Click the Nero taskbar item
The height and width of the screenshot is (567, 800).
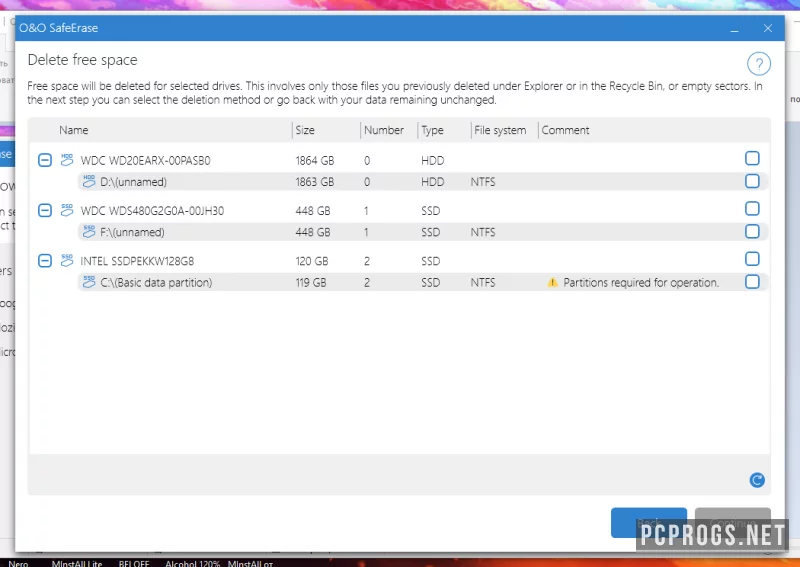18,563
